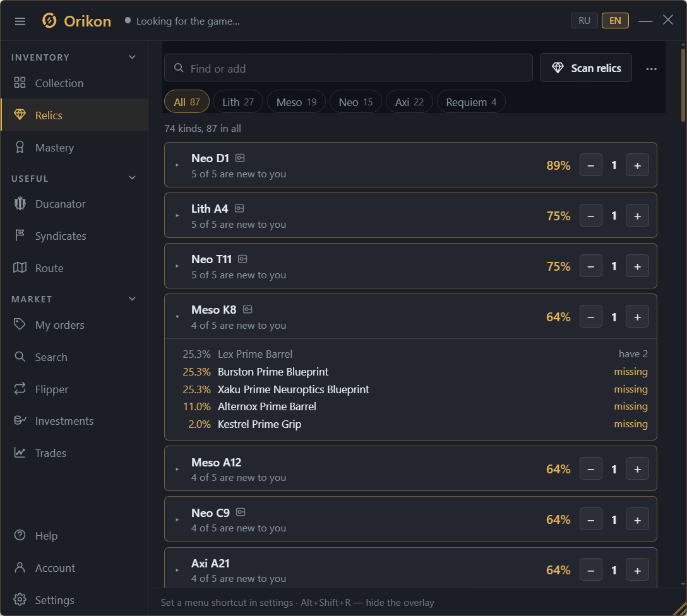The width and height of the screenshot is (687, 616).
Task: Click the card icon next to Lith A4
Action: click(x=239, y=208)
